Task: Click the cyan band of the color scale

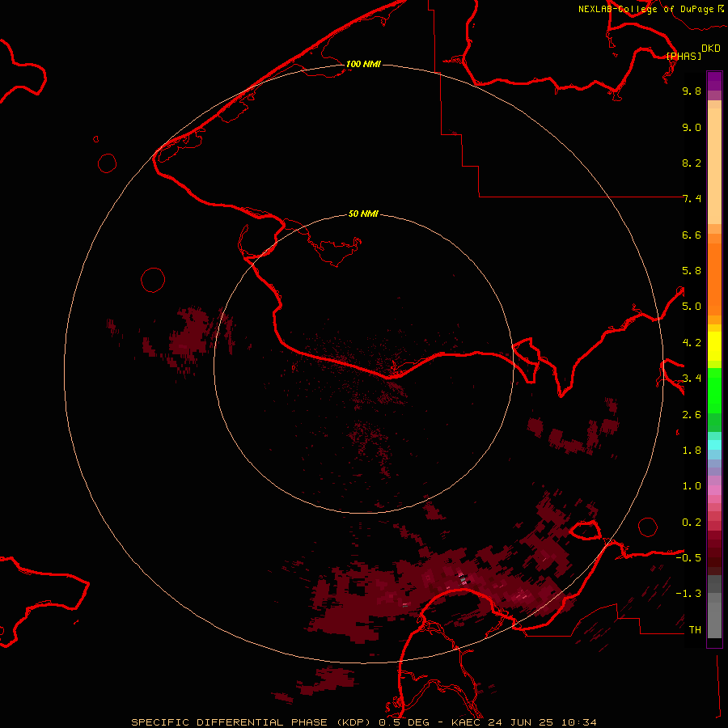Action: tap(714, 445)
